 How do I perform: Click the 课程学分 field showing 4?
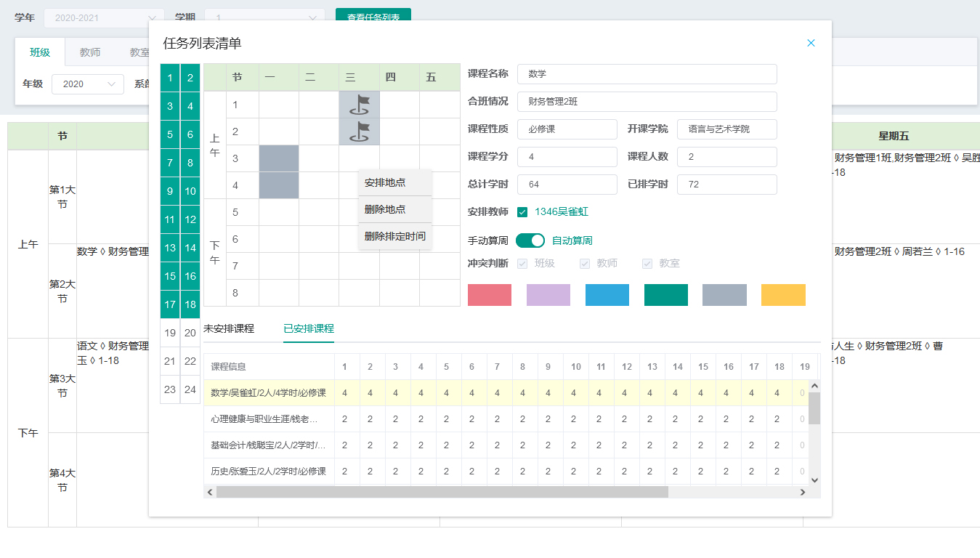click(567, 157)
